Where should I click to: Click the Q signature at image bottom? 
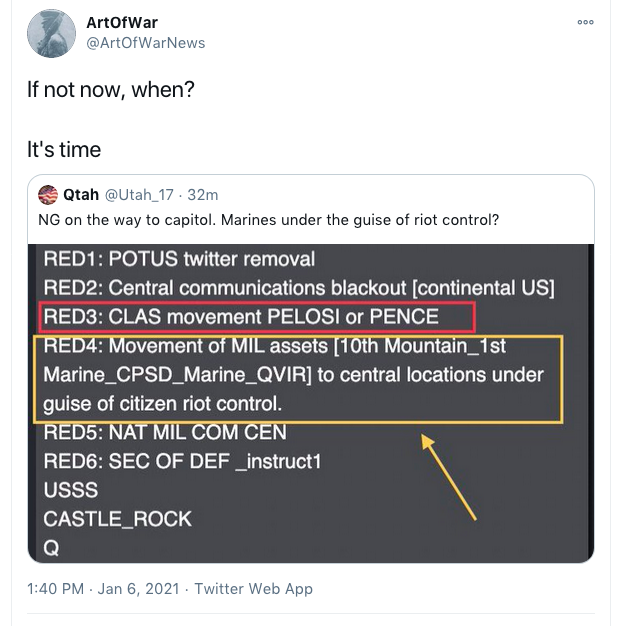click(51, 547)
